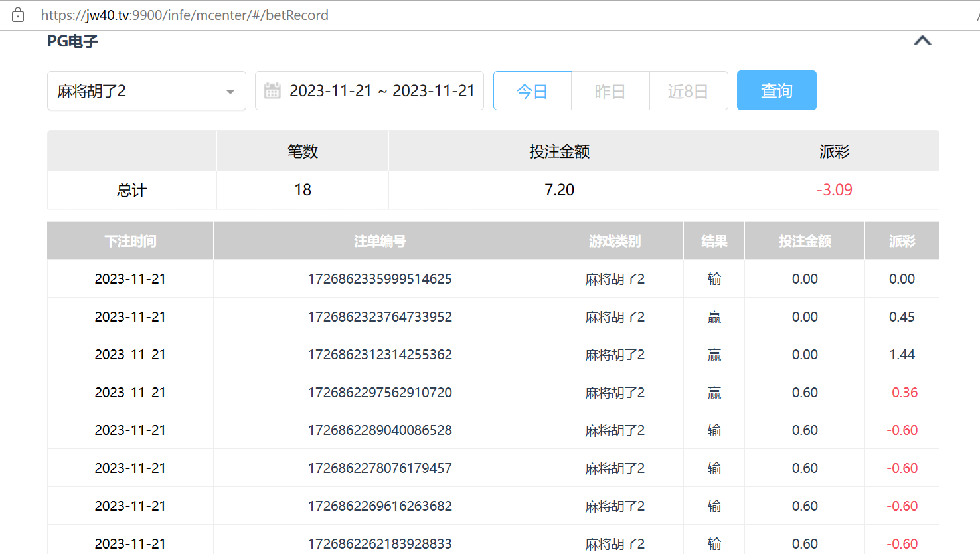980x554 pixels.
Task: Collapse the PG电子 section with chevron
Action: click(x=922, y=41)
